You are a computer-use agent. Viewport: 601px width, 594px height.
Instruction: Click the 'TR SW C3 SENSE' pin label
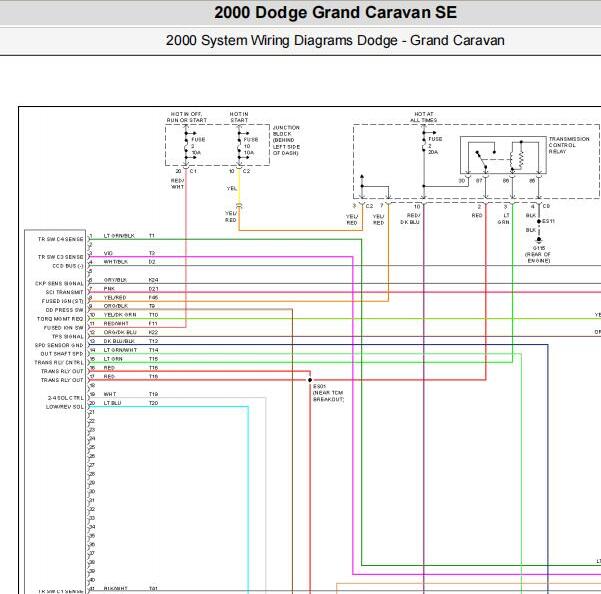tap(60, 257)
